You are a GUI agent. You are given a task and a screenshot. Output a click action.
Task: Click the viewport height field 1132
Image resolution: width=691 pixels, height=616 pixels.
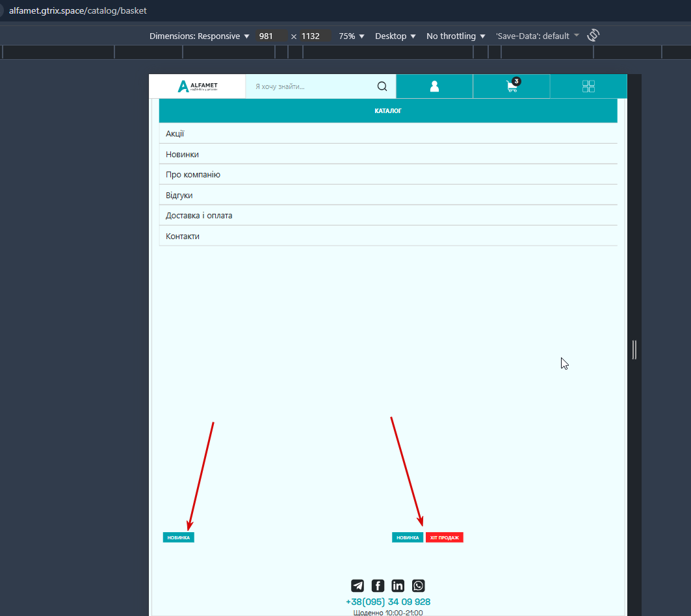(x=315, y=36)
